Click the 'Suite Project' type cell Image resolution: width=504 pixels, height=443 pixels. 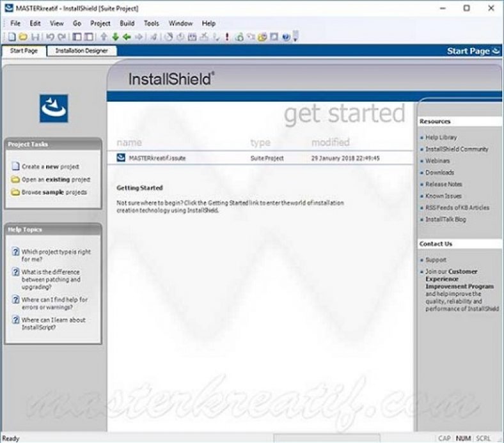267,158
